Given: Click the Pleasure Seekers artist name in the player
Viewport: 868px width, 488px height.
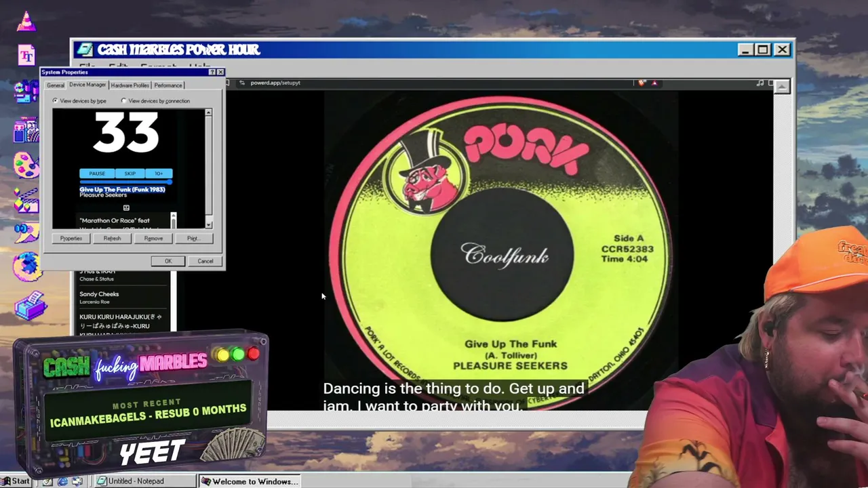Looking at the screenshot, I should point(103,195).
